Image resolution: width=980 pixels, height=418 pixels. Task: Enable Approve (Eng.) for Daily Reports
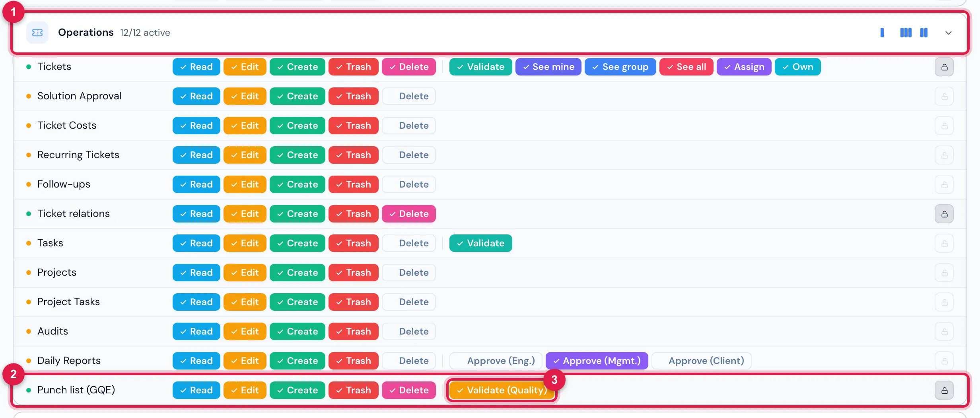(x=496, y=361)
